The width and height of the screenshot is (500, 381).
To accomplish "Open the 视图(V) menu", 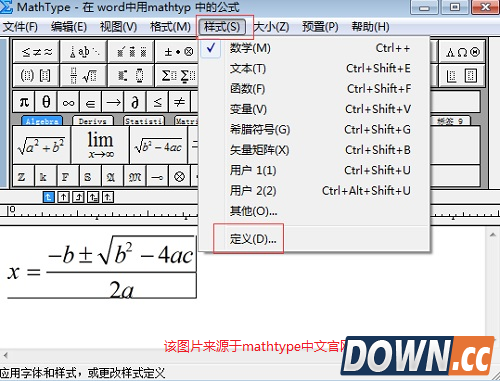I will click(x=118, y=27).
